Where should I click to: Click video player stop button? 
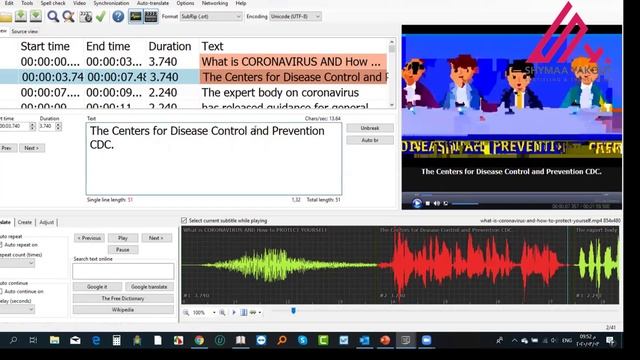[427, 203]
